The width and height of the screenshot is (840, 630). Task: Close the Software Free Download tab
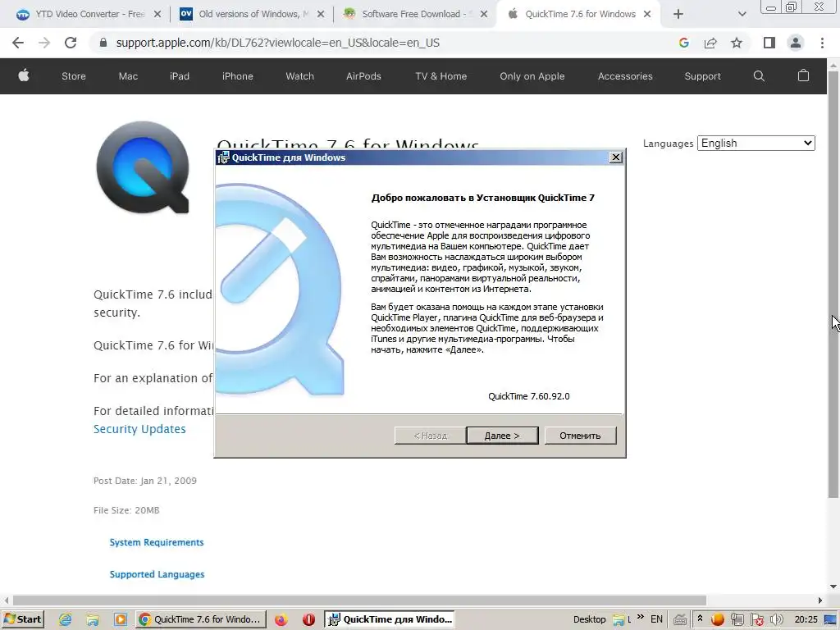click(x=484, y=15)
